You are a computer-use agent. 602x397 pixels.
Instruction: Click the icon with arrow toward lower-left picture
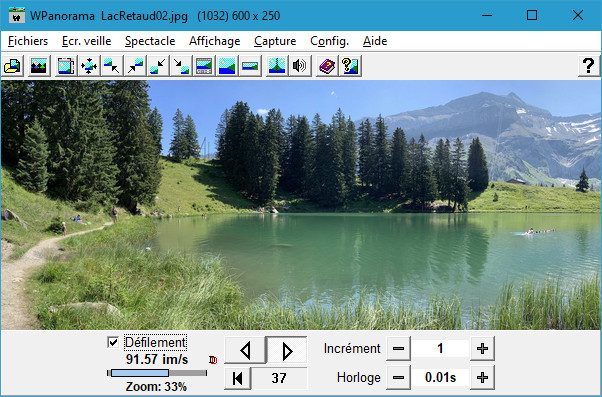point(158,66)
